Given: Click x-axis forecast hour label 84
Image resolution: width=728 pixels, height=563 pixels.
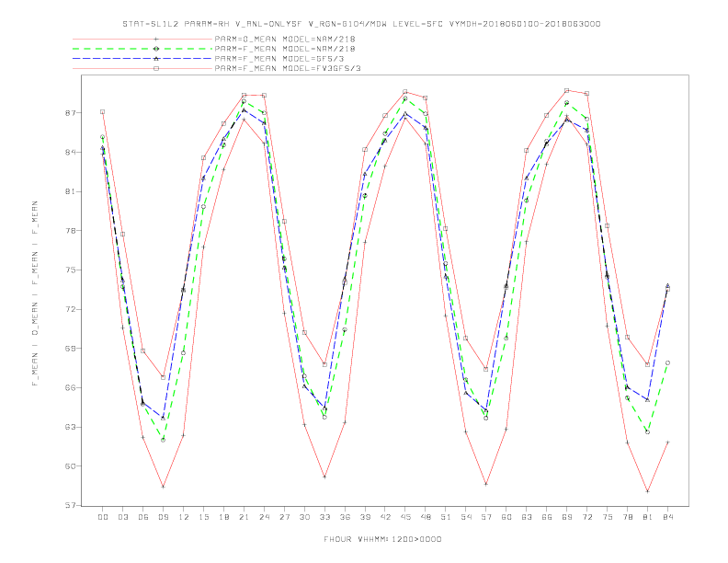Looking at the screenshot, I should coord(667,517).
